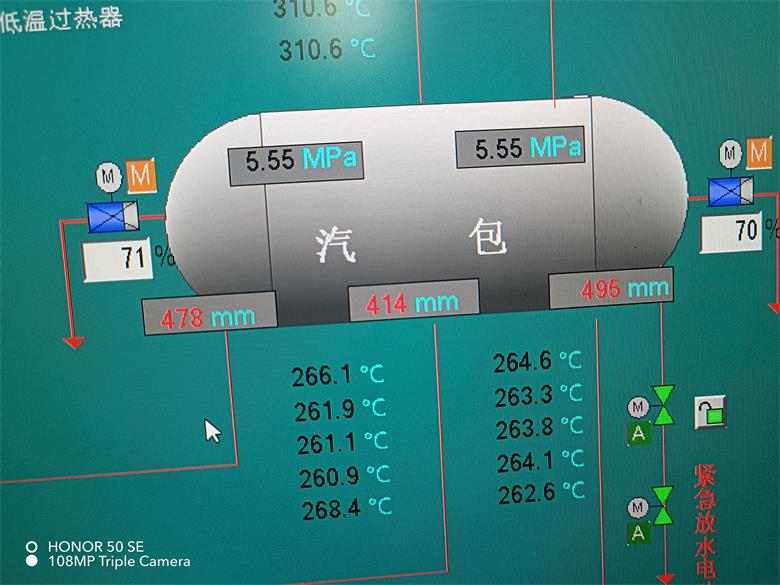This screenshot has width=780, height=585.
Task: Click the gray M circle above right valve
Action: tap(730, 153)
